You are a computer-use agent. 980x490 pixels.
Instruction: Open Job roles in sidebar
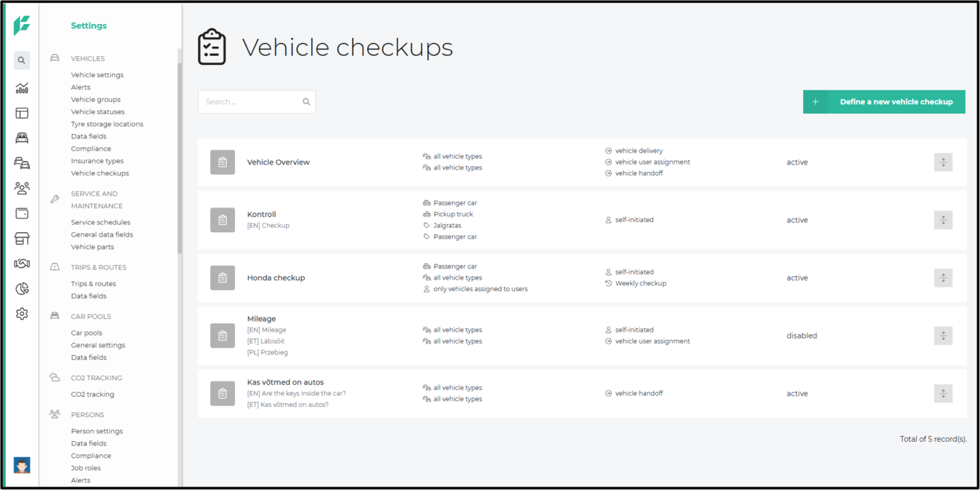pyautogui.click(x=86, y=468)
